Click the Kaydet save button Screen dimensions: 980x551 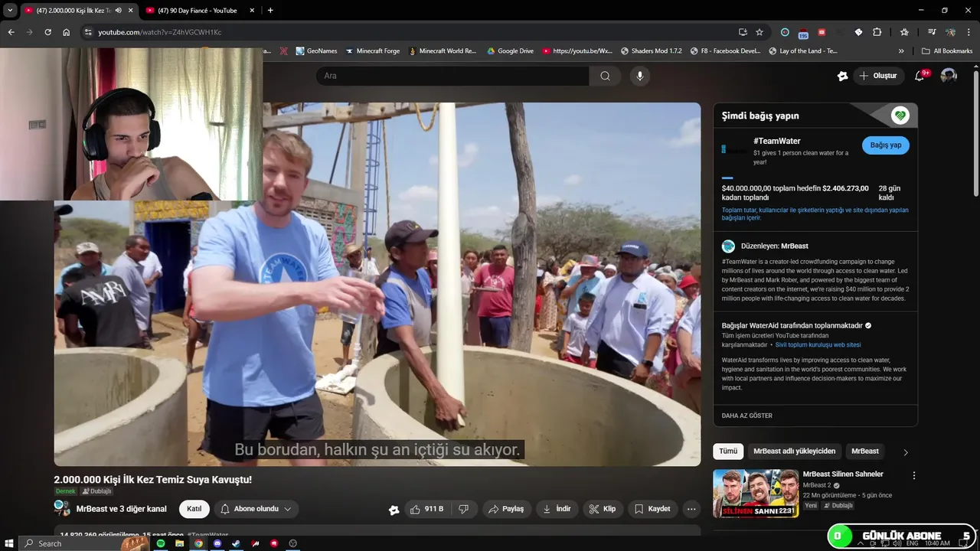coord(653,509)
